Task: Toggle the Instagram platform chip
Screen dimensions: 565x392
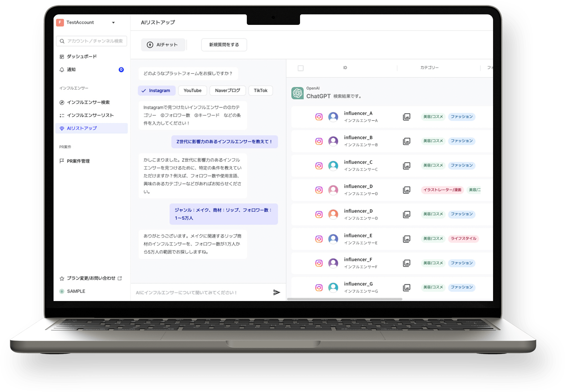Action: tap(157, 91)
